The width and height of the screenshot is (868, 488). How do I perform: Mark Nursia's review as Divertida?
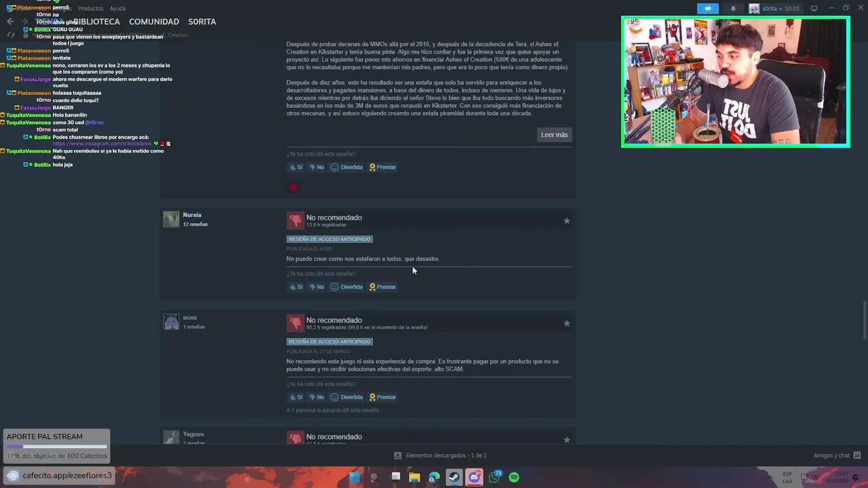(347, 287)
